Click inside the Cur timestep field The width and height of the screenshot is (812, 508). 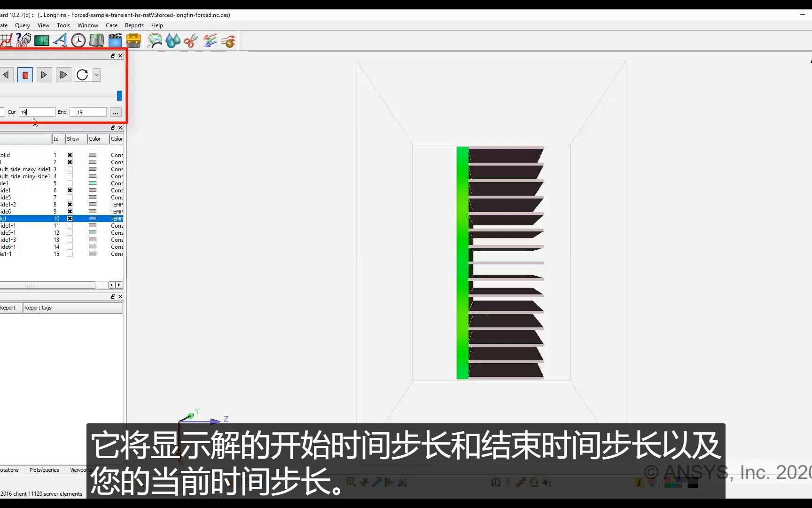37,112
